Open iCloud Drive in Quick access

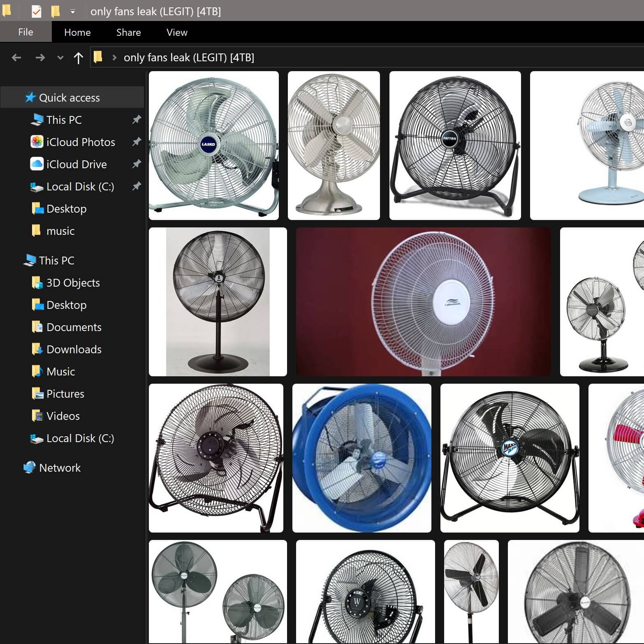pos(76,164)
